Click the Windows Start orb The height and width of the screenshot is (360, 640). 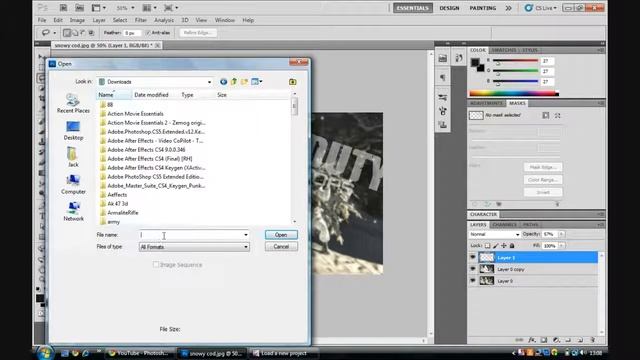45,353
